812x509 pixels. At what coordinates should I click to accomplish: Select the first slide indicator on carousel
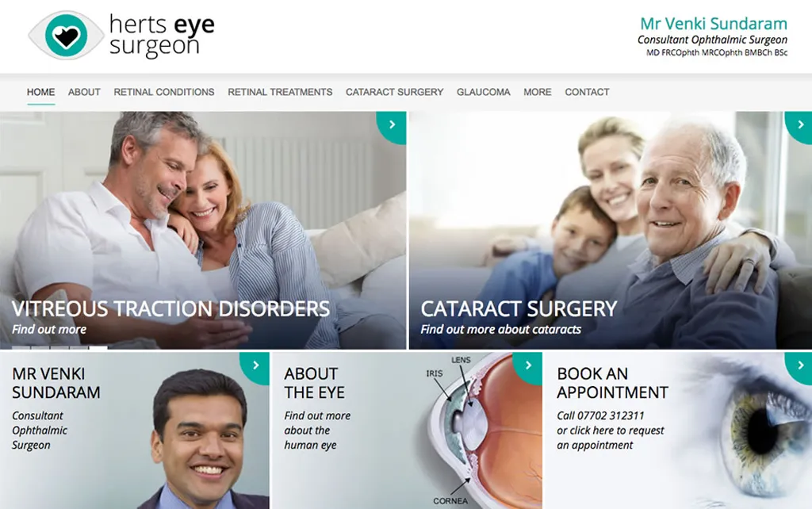coord(21,348)
